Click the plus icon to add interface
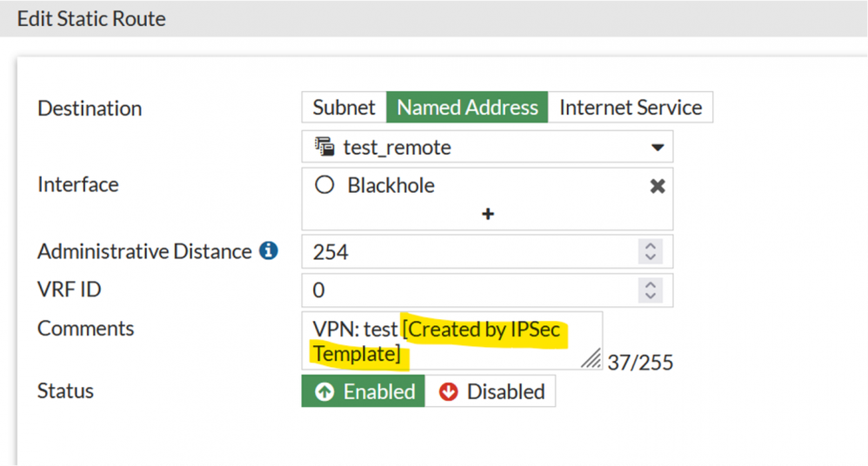Screen dimensions: 868x466 (487, 213)
